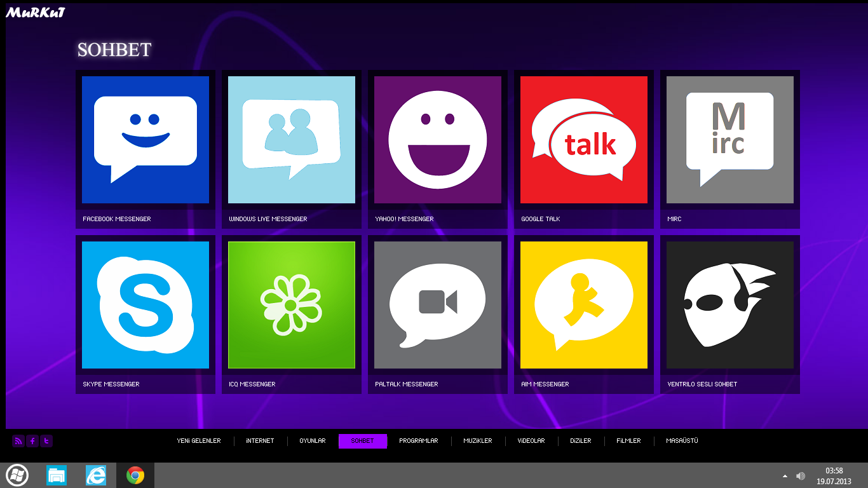The width and height of the screenshot is (868, 488).
Task: Click the MuRKuT logo
Action: [x=36, y=12]
